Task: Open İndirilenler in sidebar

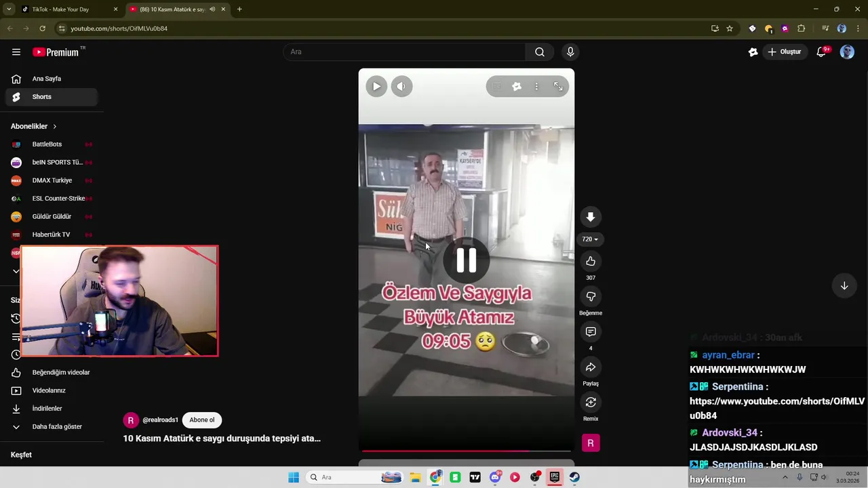Action: [52, 409]
